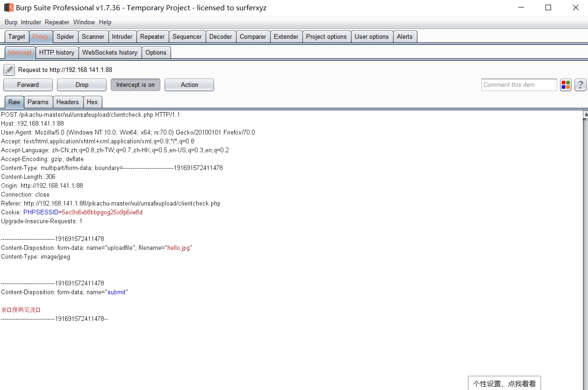Image resolution: width=588 pixels, height=390 pixels.
Task: Go to the Repeater tool tab
Action: [152, 36]
